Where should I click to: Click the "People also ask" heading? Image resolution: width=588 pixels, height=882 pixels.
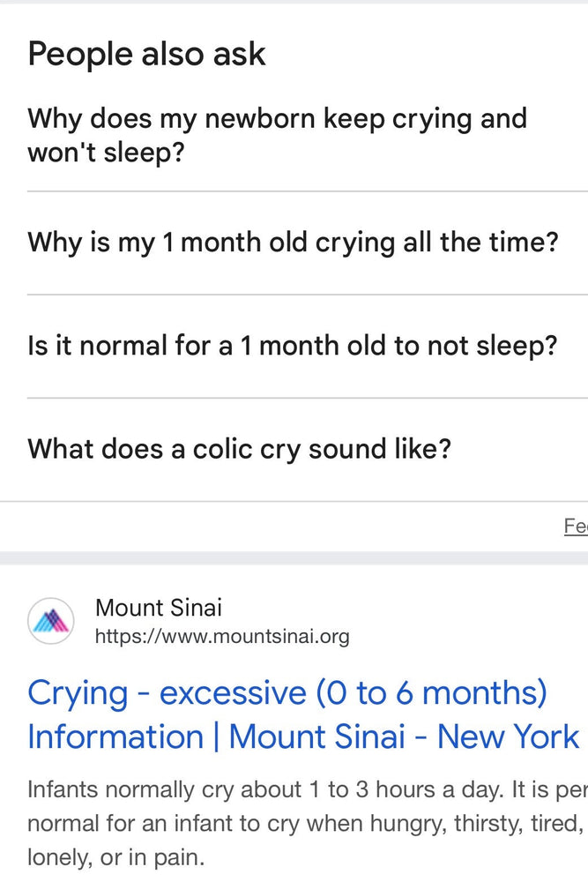point(146,54)
